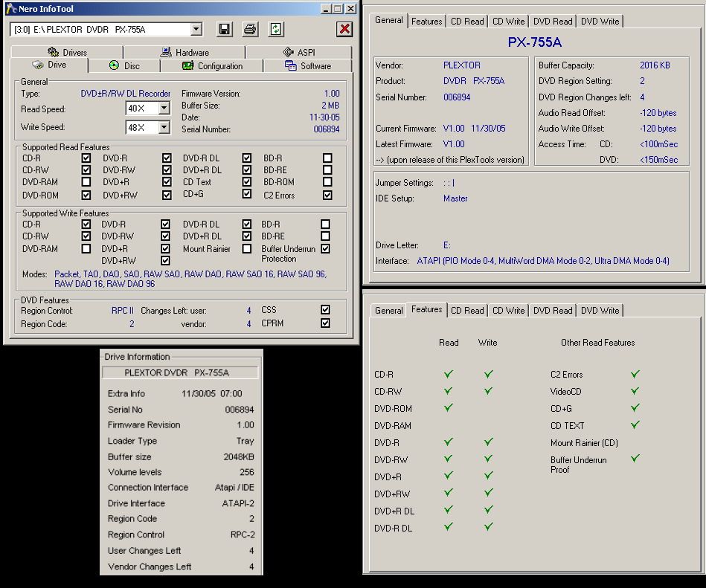Select the Drive tab
Screen dimensions: 706x588
[49, 65]
